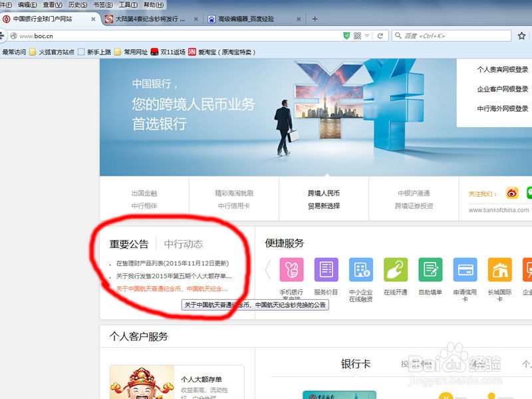Close the 大陆第4套纪念钞 tab

click(x=196, y=19)
